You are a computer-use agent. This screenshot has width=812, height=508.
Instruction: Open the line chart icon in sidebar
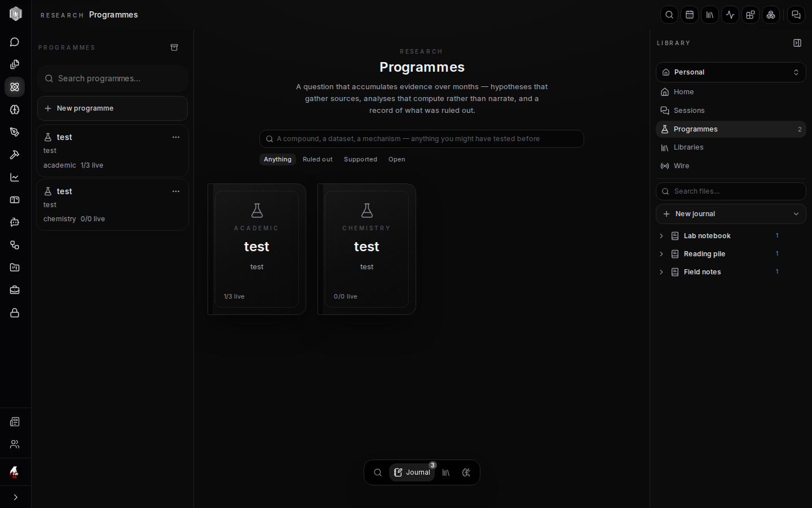[15, 177]
